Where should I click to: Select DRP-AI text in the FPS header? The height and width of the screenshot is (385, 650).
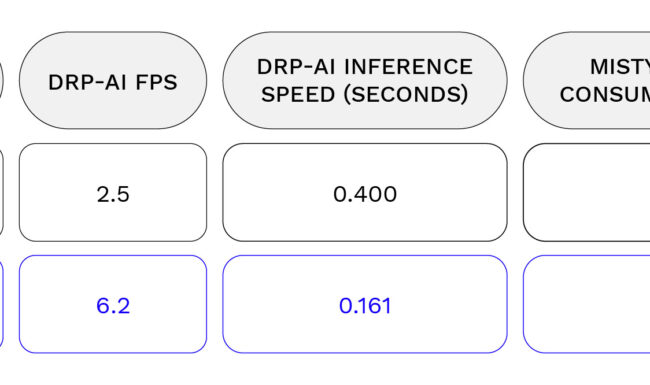(x=87, y=82)
